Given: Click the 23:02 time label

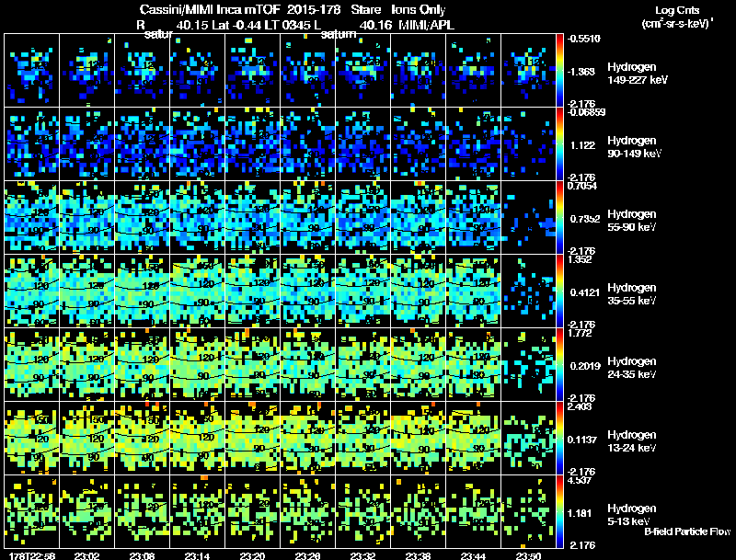Looking at the screenshot, I should [86, 555].
